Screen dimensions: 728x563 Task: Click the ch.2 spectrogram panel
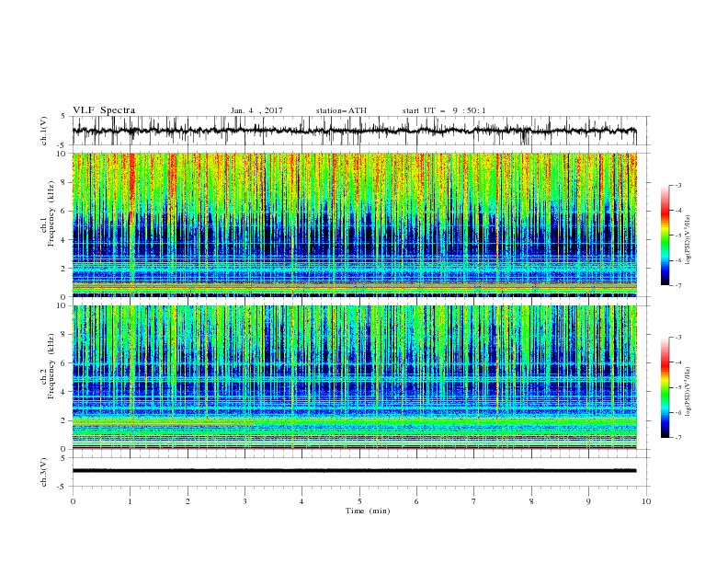point(354,377)
